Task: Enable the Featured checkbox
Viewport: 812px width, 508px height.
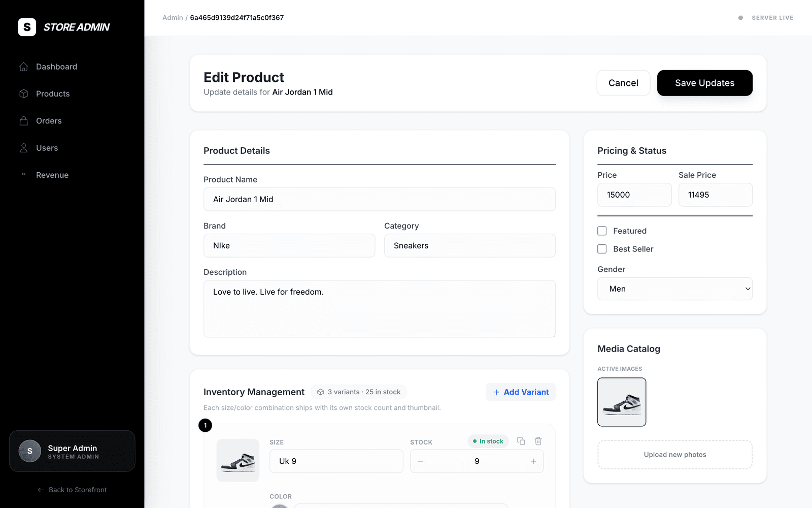Action: coord(602,231)
